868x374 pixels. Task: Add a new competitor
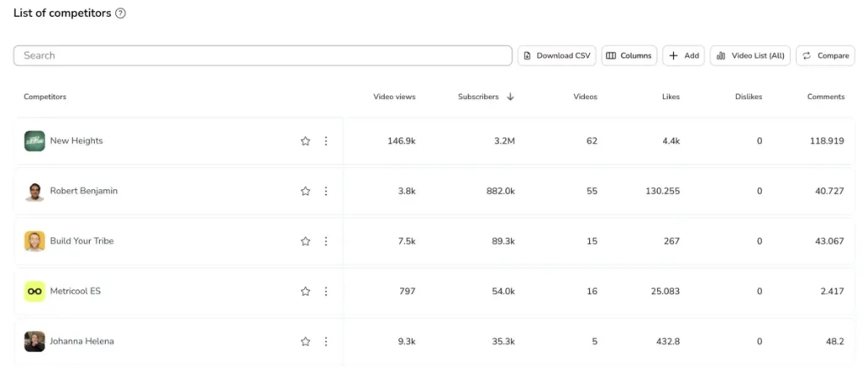(684, 55)
